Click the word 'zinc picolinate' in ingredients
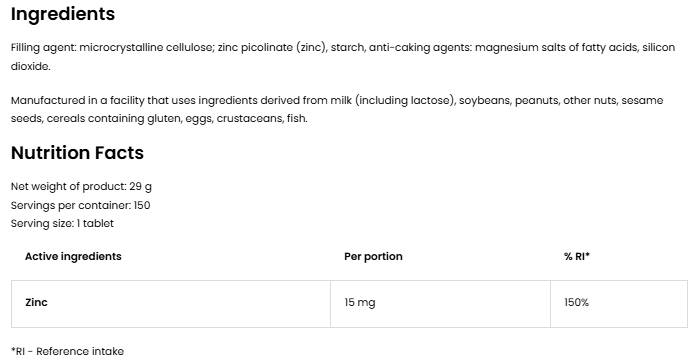697x364 pixels. [x=255, y=48]
